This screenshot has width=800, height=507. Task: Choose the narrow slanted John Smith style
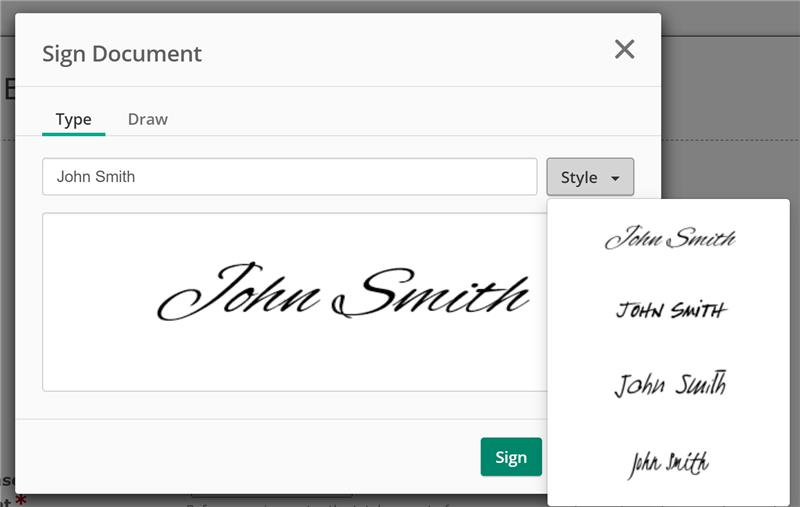(x=668, y=464)
